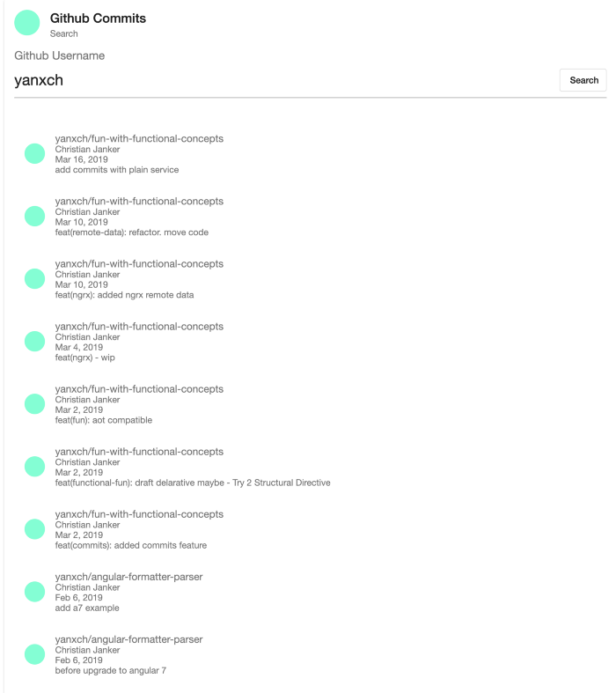Select avatar of the "feat(ngrx) - wip" commit

click(35, 342)
